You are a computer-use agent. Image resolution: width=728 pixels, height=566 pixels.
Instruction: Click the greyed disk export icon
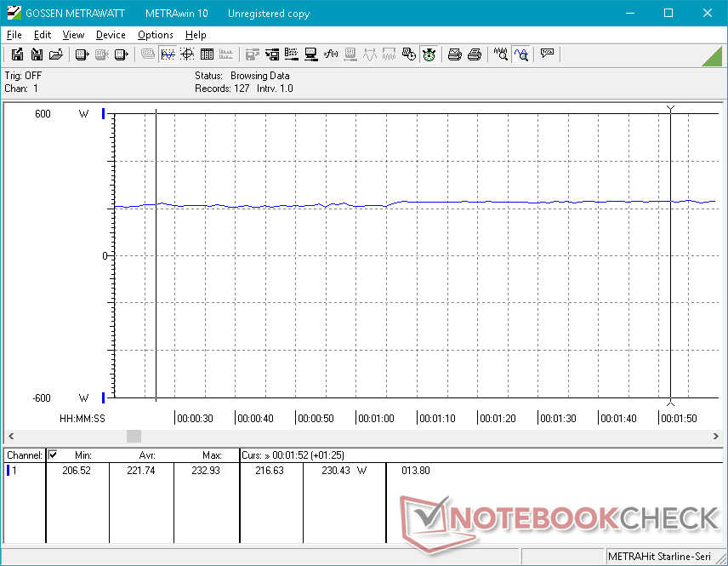(x=252, y=54)
